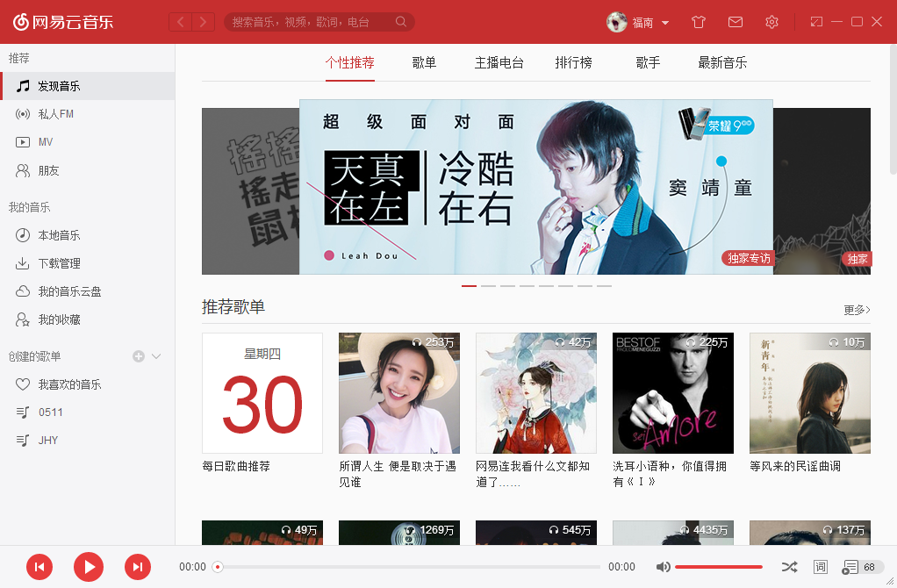
Task: Open the 等风来的民谣曲调 playlist cover
Action: click(810, 393)
